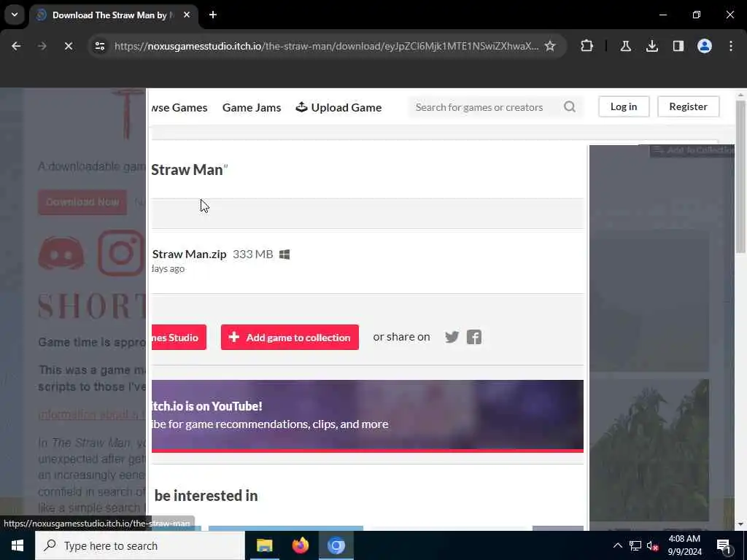Screen dimensions: 747x560
Task: Bookmark this page with the star icon
Action: coord(550,46)
